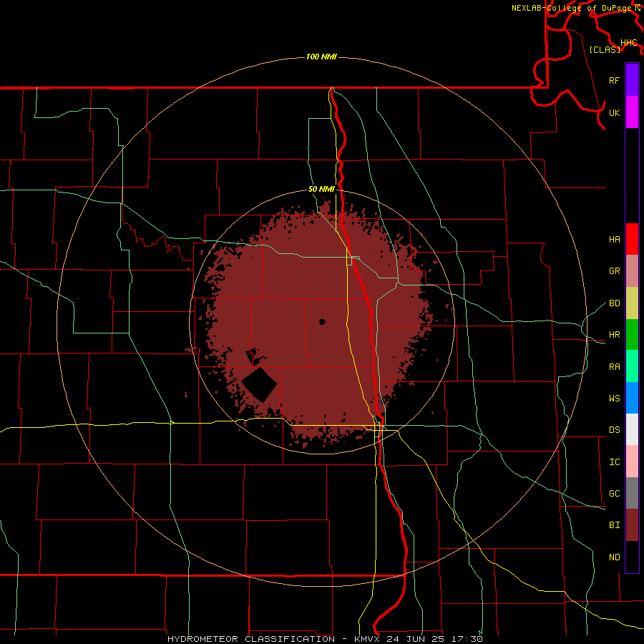This screenshot has width=644, height=644.
Task: Click the IC legend label
Action: pos(614,462)
